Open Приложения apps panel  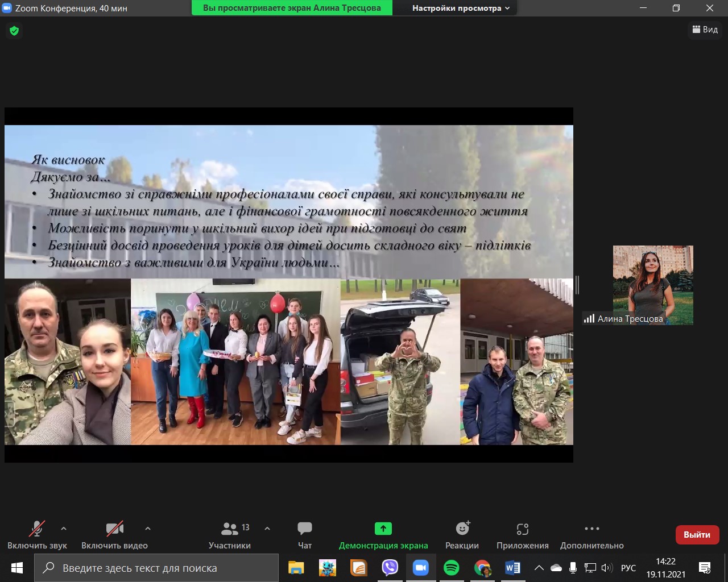pyautogui.click(x=523, y=535)
